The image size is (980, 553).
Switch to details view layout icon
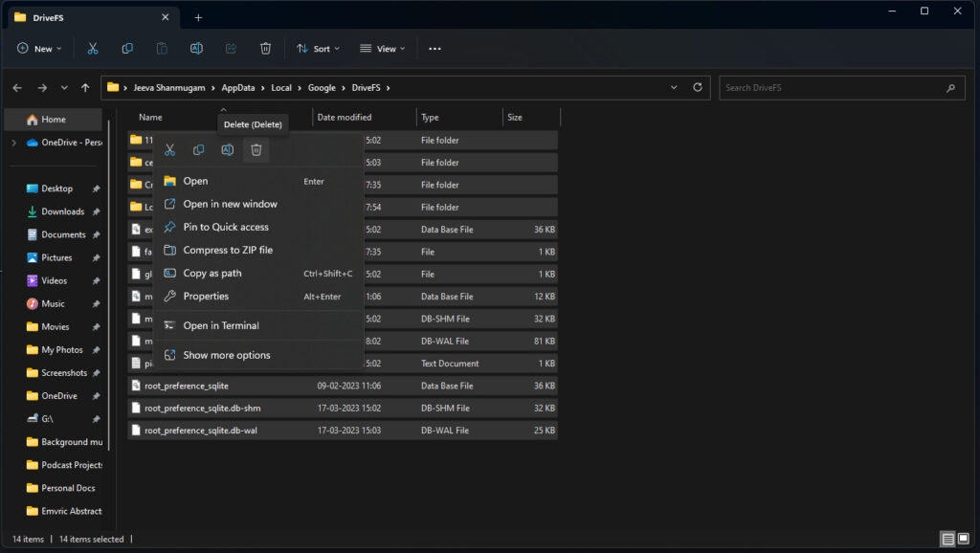tap(948, 539)
